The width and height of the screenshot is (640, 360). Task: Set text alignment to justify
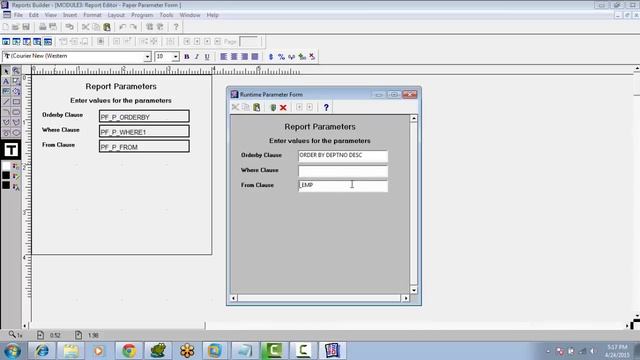255,57
